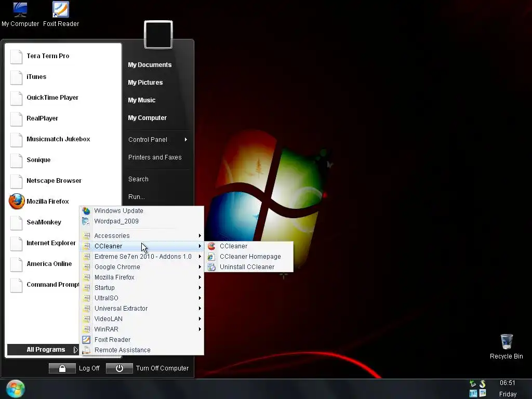Click the Accessories folder icon

(x=87, y=235)
